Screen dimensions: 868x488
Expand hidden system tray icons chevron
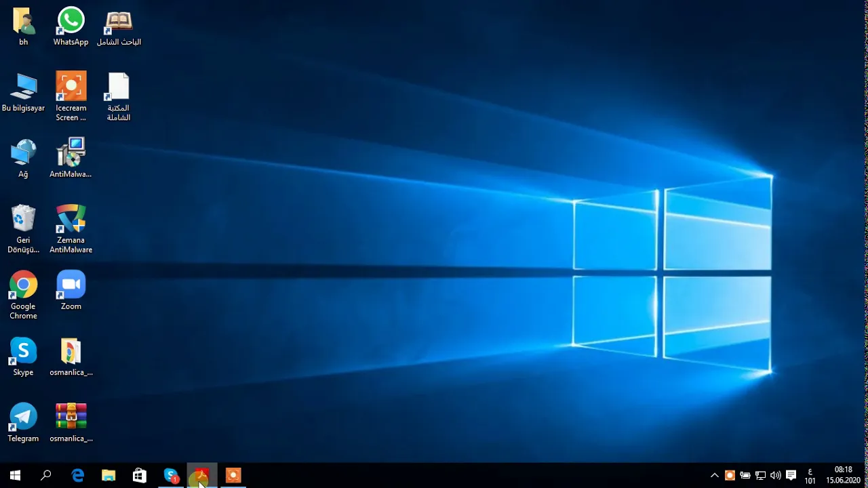tap(714, 475)
